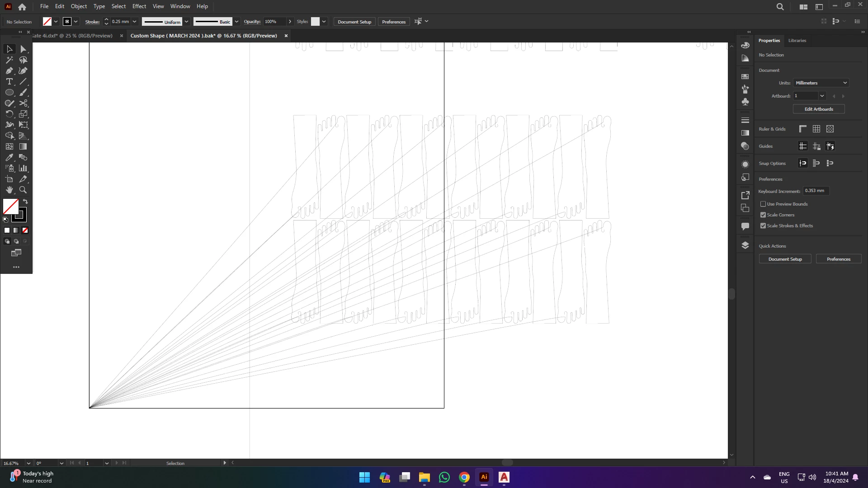
Task: Select the Eyedropper tool
Action: click(9, 157)
